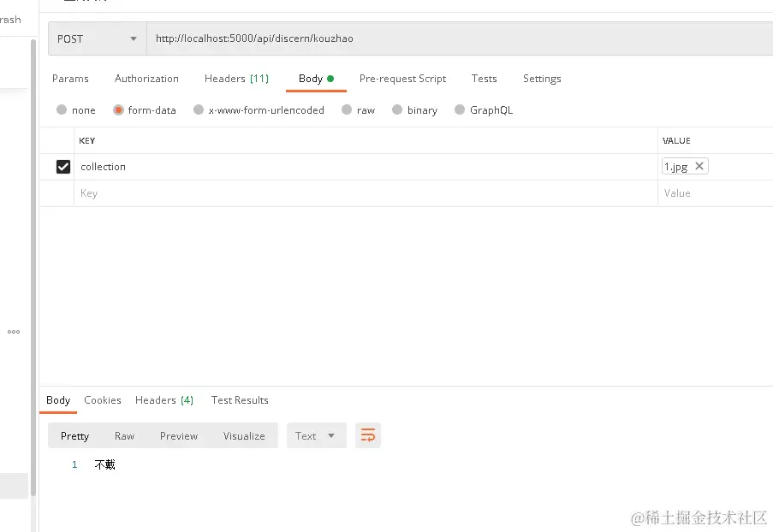Switch to Raw response view
The height and width of the screenshot is (532, 773).
tap(124, 436)
